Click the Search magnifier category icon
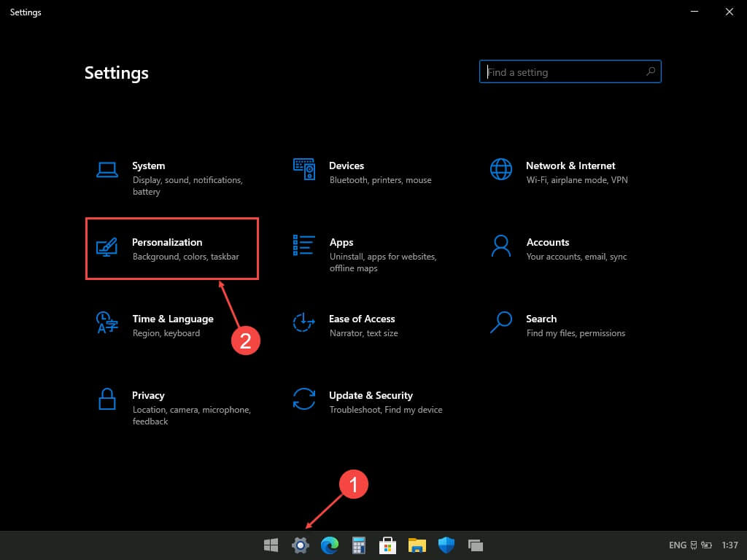Screen dimensions: 747x560 pyautogui.click(x=501, y=322)
